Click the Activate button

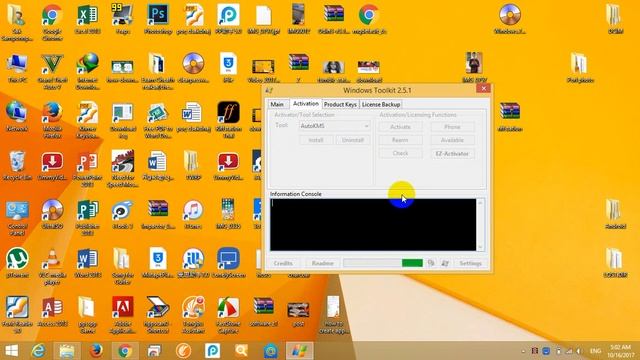pos(400,127)
